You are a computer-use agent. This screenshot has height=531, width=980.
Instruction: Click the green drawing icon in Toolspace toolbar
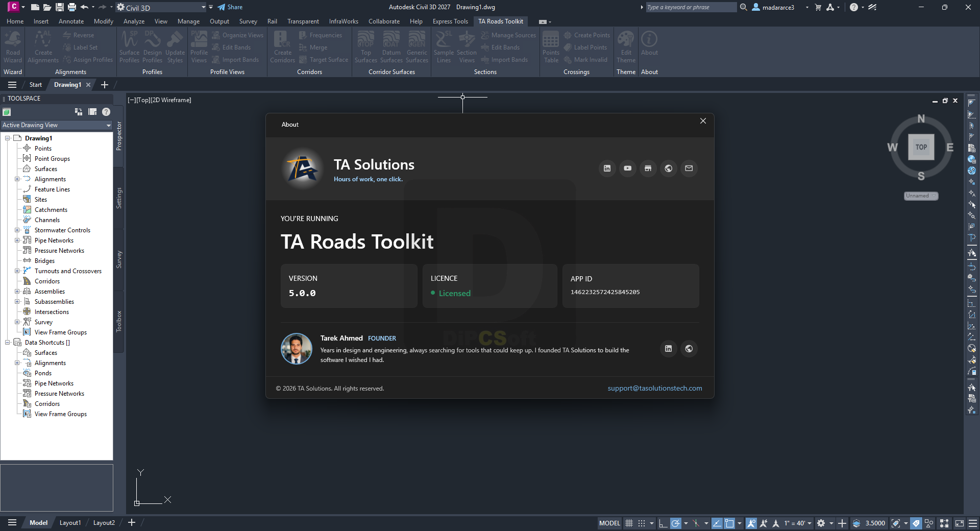click(x=7, y=112)
